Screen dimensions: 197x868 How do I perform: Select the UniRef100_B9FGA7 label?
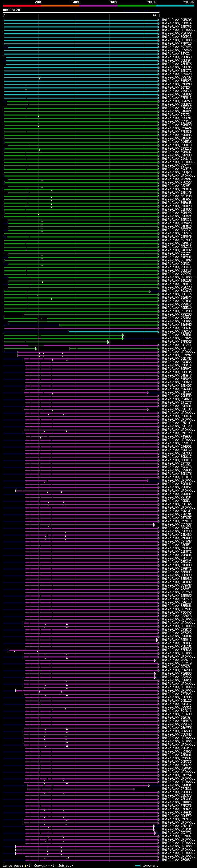(x=177, y=328)
